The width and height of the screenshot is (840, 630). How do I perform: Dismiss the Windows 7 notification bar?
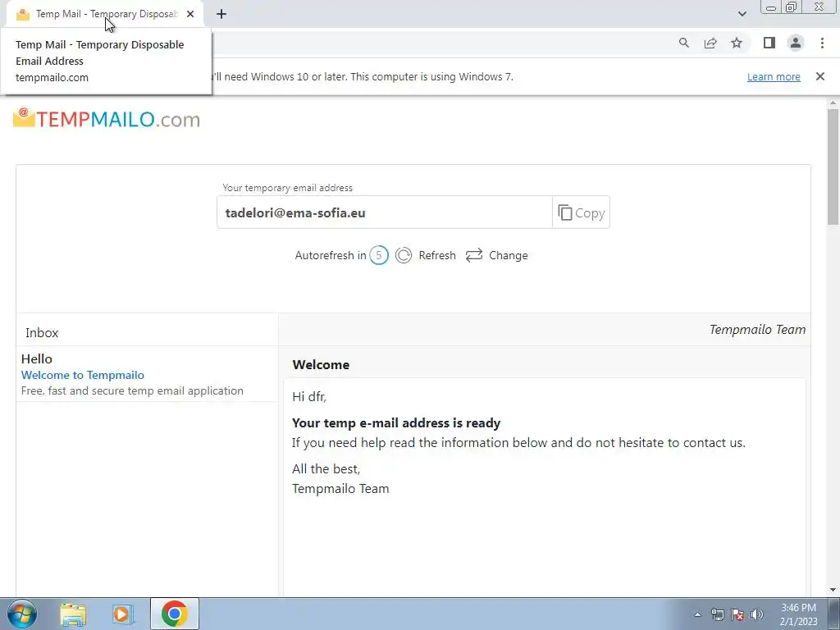pos(820,76)
